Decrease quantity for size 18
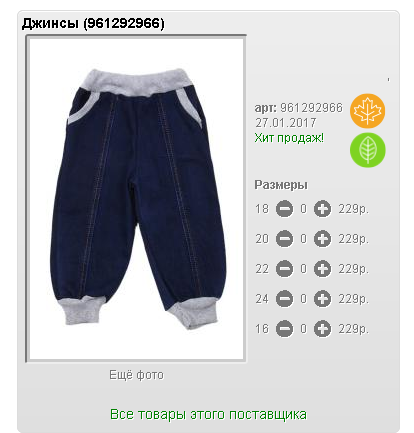Screen dimensions: 414x433 click(x=284, y=209)
